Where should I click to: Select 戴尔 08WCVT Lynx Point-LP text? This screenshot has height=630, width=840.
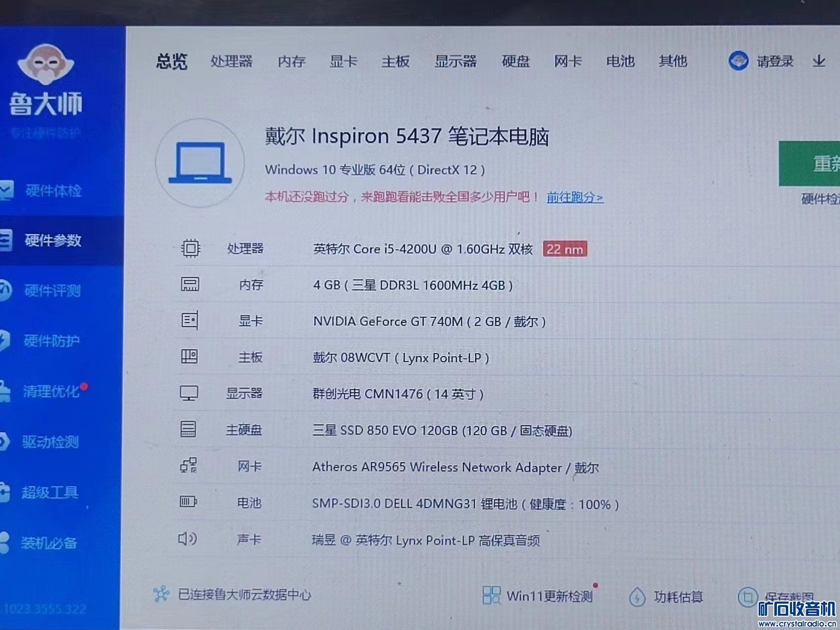click(401, 358)
